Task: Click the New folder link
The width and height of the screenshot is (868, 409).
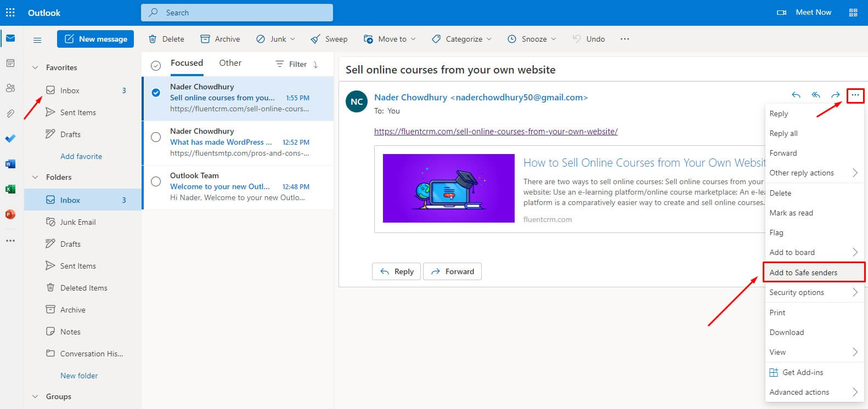Action: tap(79, 376)
